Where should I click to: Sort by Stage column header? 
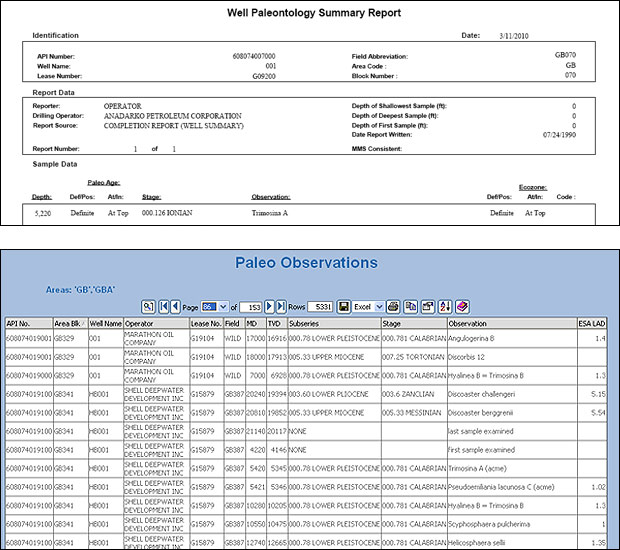pos(414,323)
